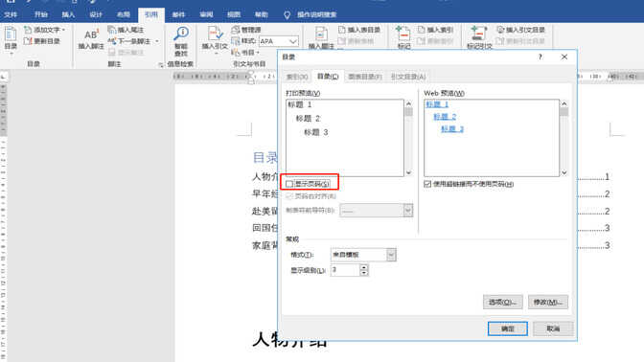Viewport: 644px width, 362px height.
Task: Click 更新目录 in the ribbon
Action: click(42, 41)
